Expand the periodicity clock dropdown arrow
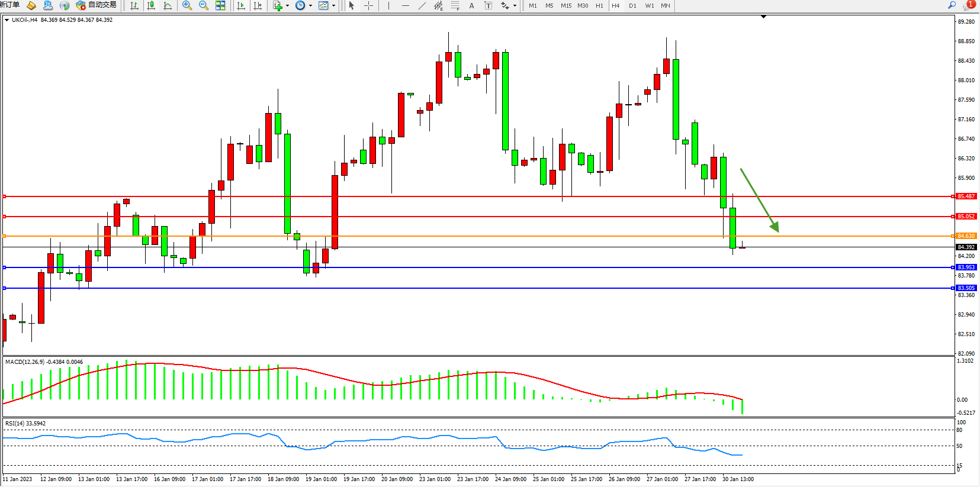 (310, 6)
